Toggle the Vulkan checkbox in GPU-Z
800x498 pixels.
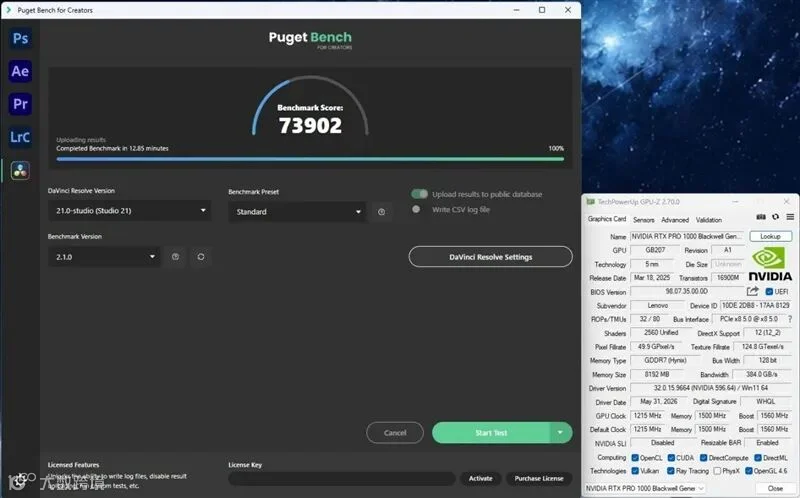click(x=635, y=470)
